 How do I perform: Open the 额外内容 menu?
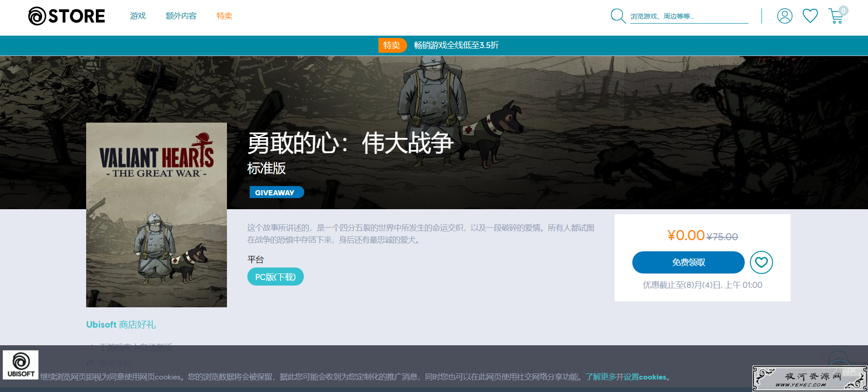[x=181, y=16]
